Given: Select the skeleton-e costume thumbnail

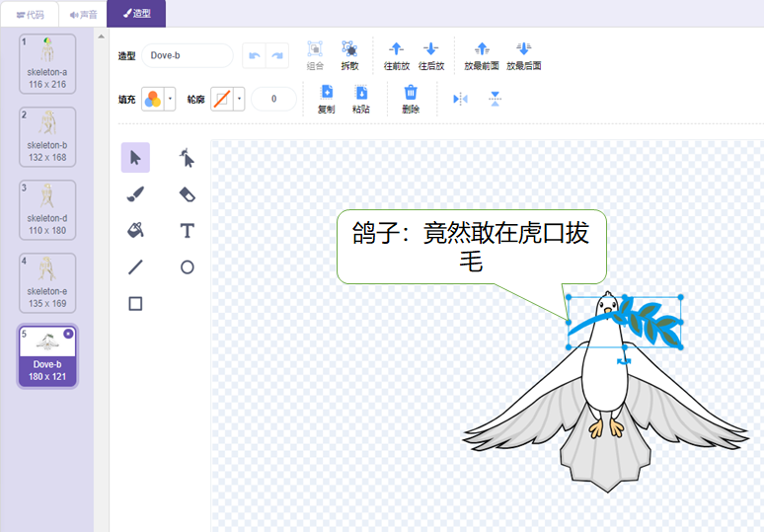Looking at the screenshot, I should tap(47, 283).
